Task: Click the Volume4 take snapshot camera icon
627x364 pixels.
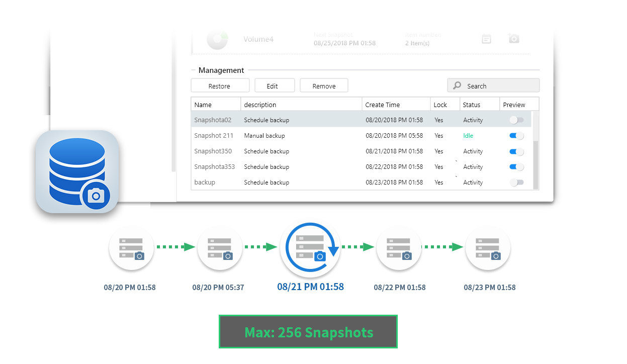Action: (513, 39)
